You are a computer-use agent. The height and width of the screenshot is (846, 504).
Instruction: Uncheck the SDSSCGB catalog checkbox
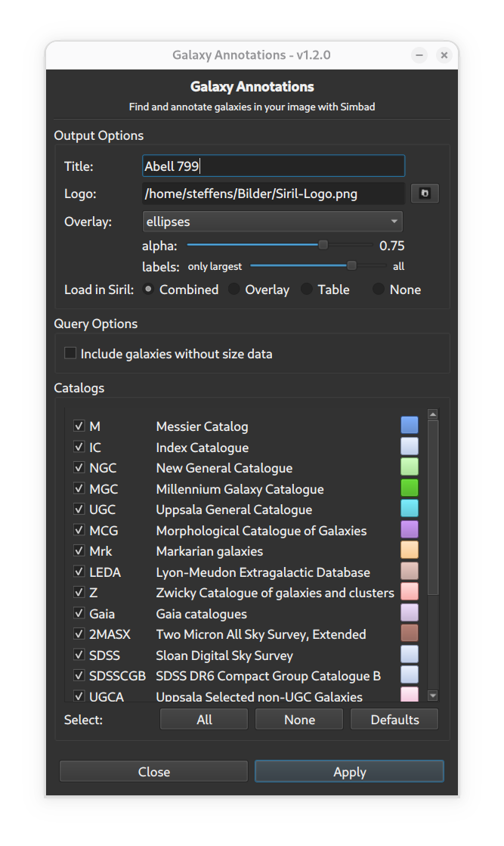pos(79,675)
